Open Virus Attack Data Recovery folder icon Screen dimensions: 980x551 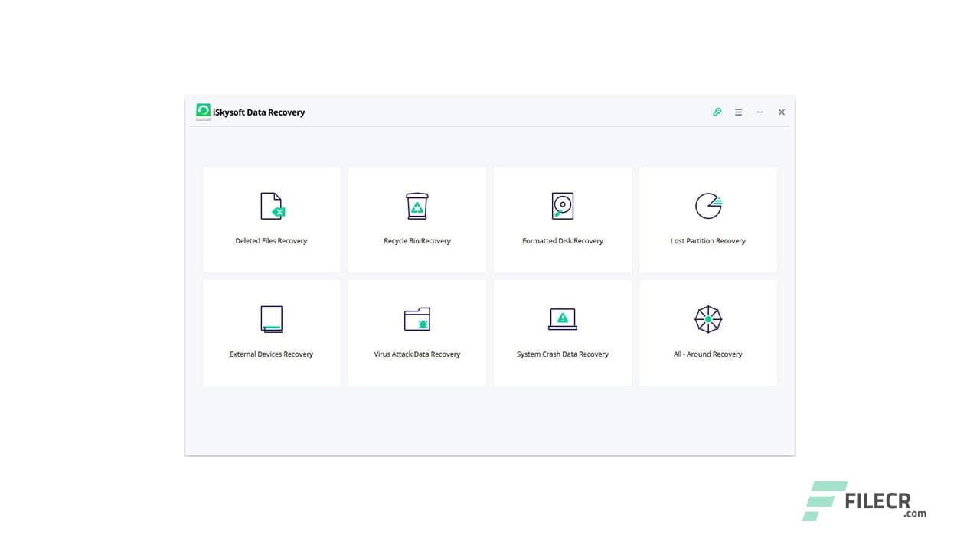(x=416, y=319)
